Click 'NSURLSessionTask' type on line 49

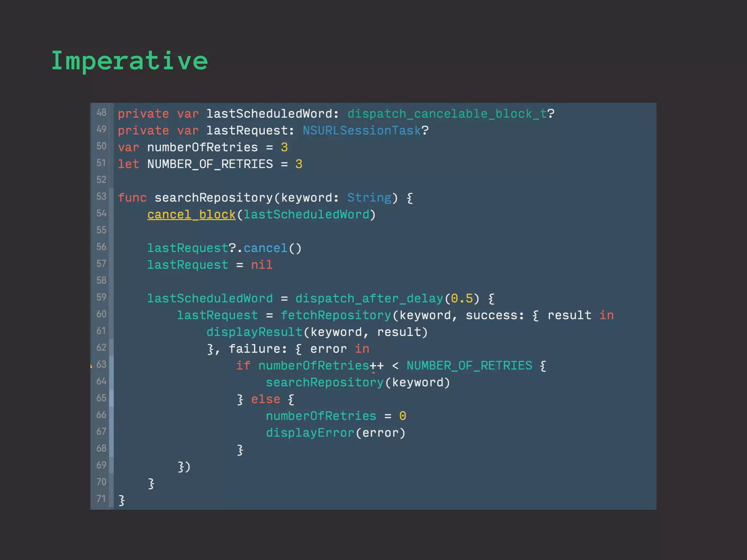[362, 131]
